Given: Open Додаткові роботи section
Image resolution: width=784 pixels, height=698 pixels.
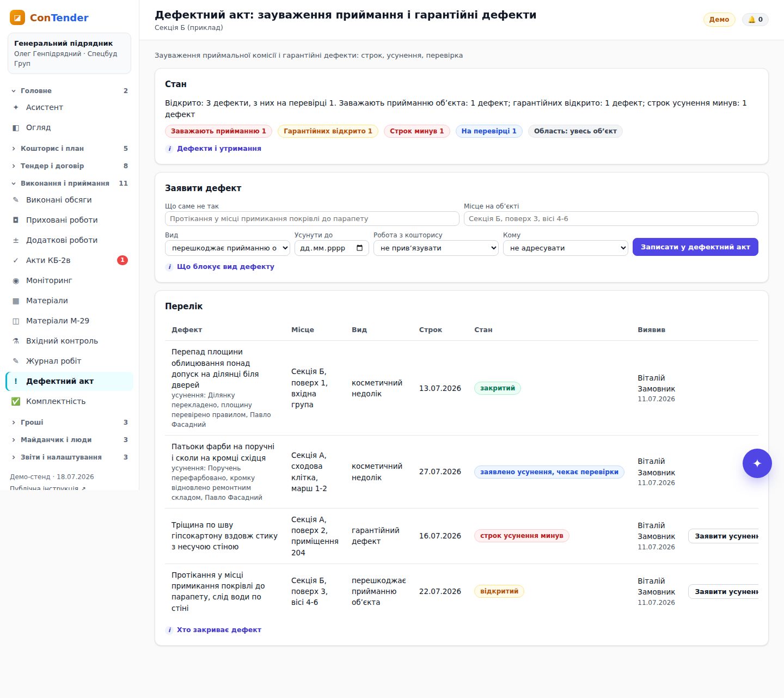Looking at the screenshot, I should click(x=69, y=240).
